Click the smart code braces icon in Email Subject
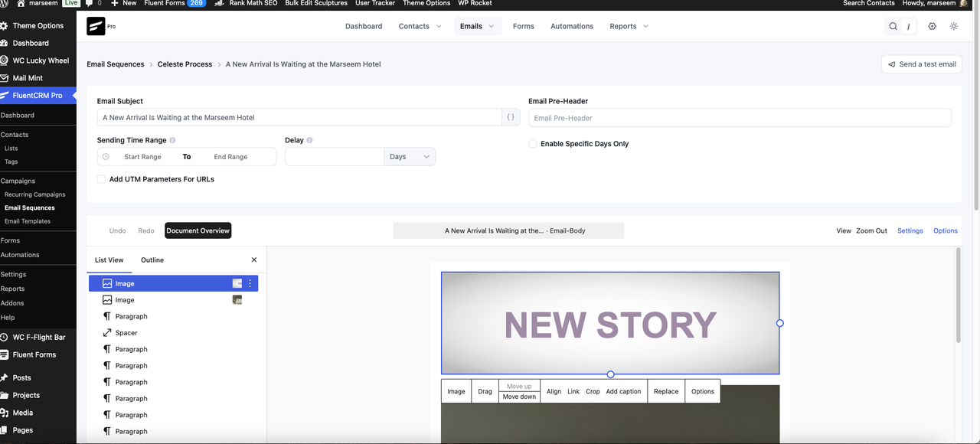 (511, 118)
